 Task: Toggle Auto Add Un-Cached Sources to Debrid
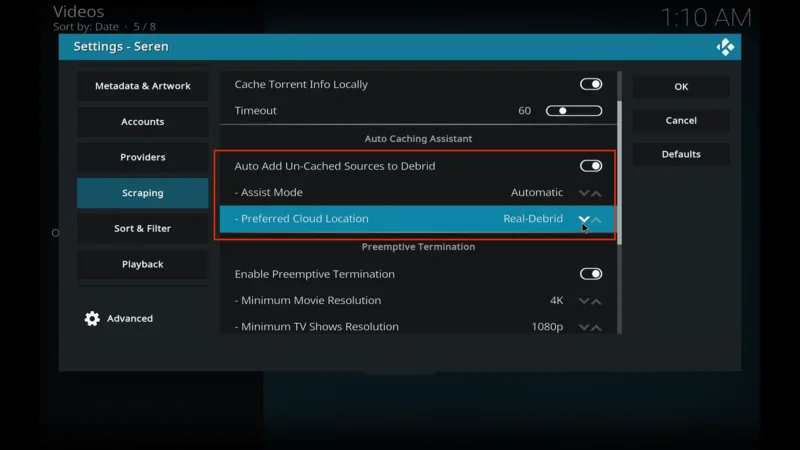coord(591,166)
